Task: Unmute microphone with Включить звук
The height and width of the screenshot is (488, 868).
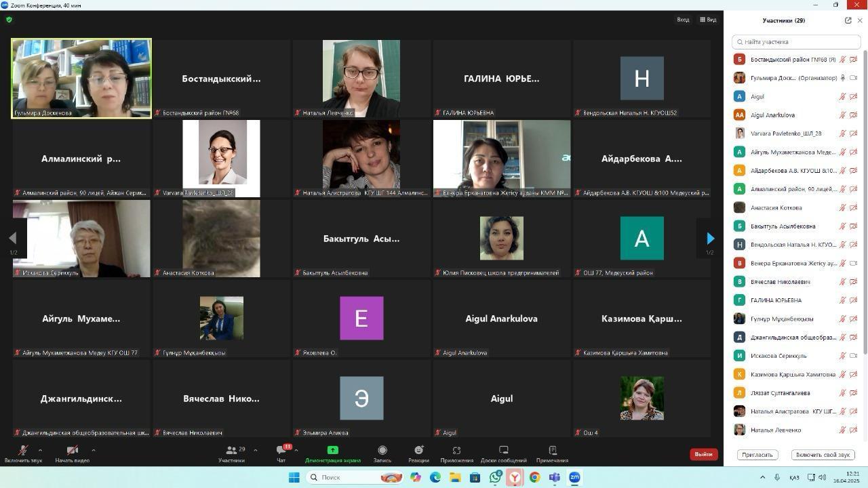Action: click(23, 451)
